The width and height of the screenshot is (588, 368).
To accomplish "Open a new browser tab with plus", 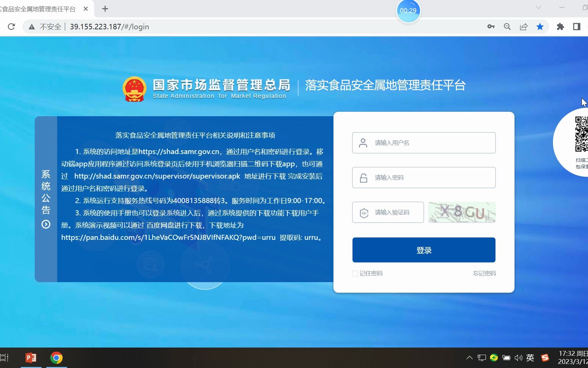I will click(105, 9).
